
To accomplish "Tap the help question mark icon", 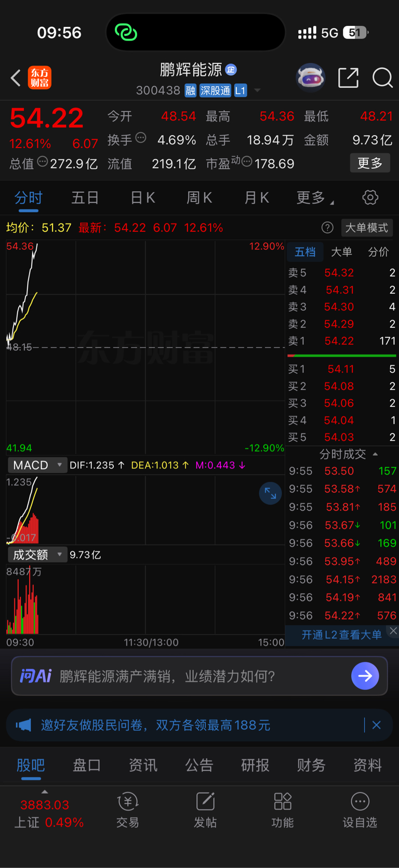I will (x=327, y=228).
